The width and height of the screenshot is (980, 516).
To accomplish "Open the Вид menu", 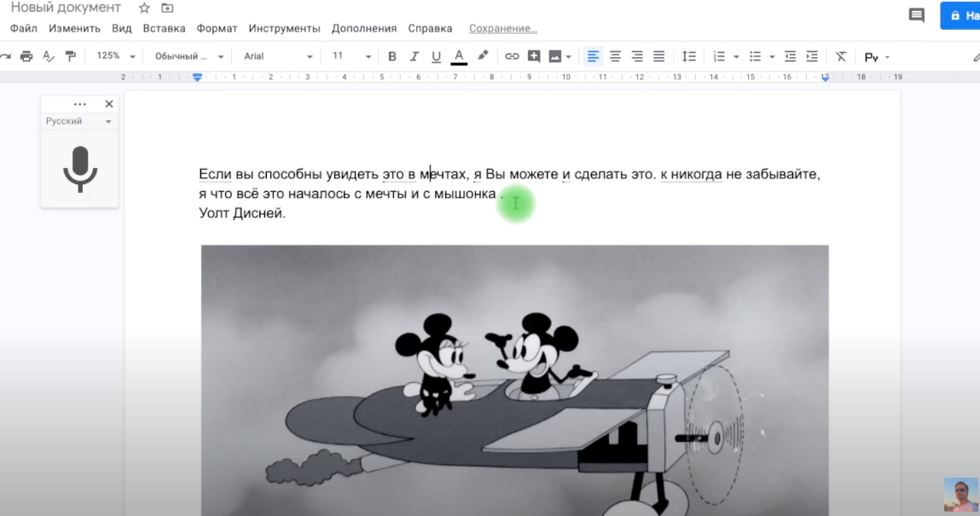I will [122, 29].
